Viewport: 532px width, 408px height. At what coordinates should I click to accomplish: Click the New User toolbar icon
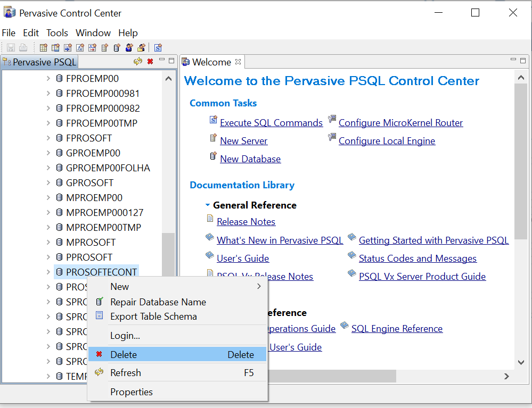pyautogui.click(x=129, y=48)
